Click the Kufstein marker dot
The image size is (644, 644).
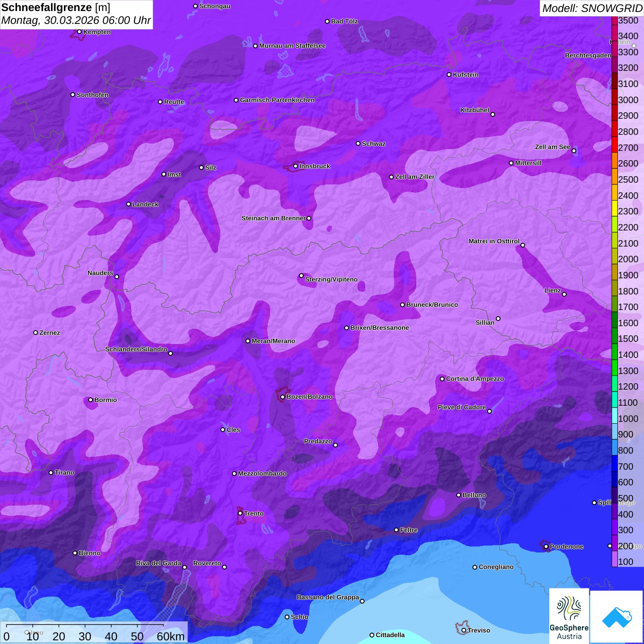pyautogui.click(x=449, y=75)
